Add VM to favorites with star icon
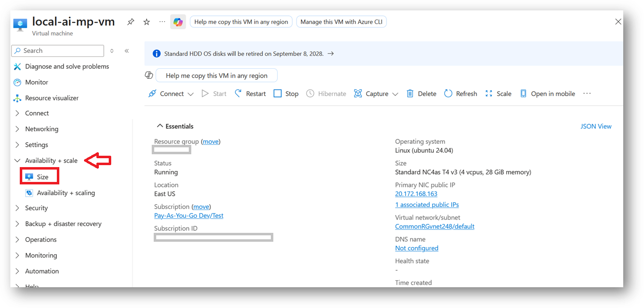 (x=146, y=22)
